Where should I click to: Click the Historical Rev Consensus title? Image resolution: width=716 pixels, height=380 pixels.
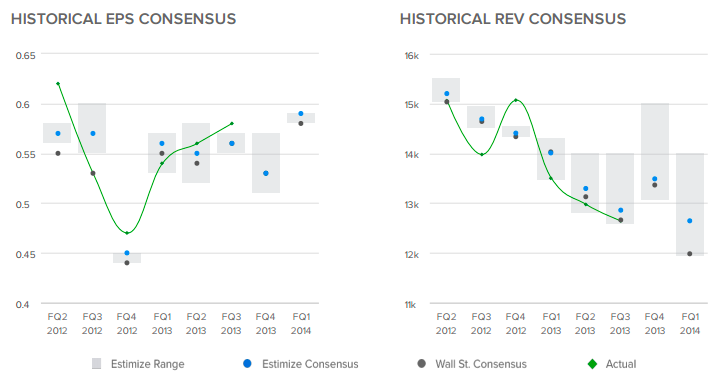click(x=513, y=19)
